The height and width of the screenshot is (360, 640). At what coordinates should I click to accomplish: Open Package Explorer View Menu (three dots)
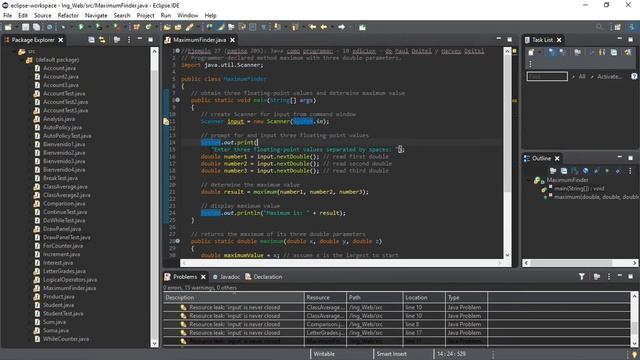[129, 40]
